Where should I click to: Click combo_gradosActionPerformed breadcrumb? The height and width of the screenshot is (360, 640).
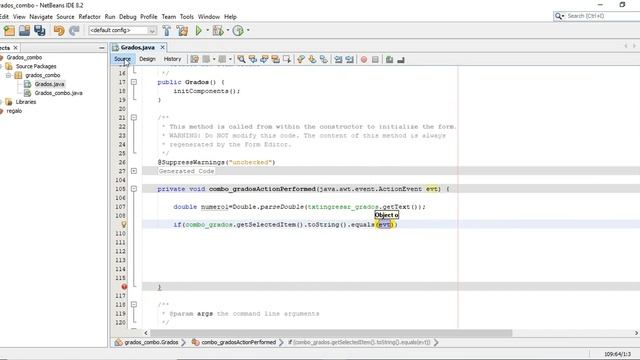coord(238,342)
